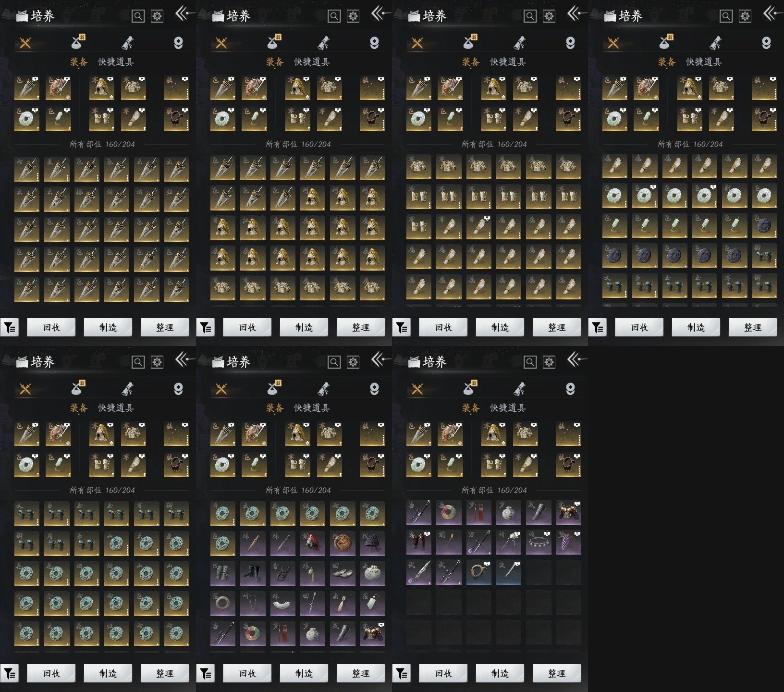Click the back arrow in the top-left panel

coord(184,13)
